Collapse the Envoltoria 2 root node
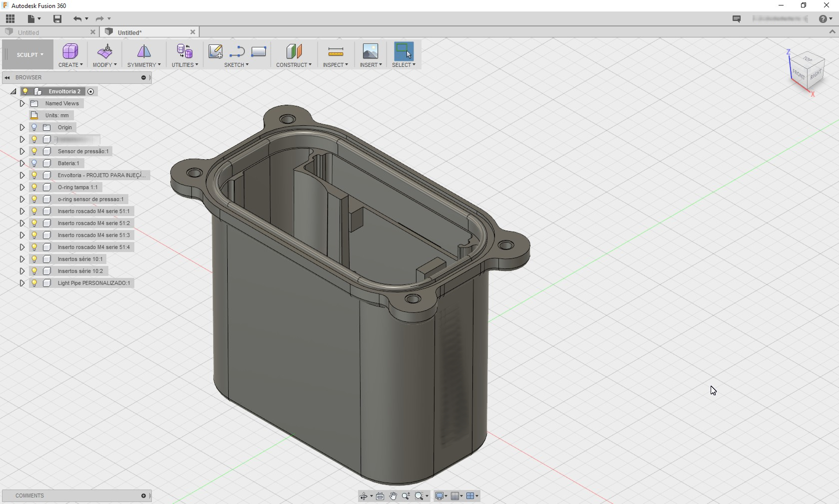This screenshot has height=504, width=839. (13, 91)
